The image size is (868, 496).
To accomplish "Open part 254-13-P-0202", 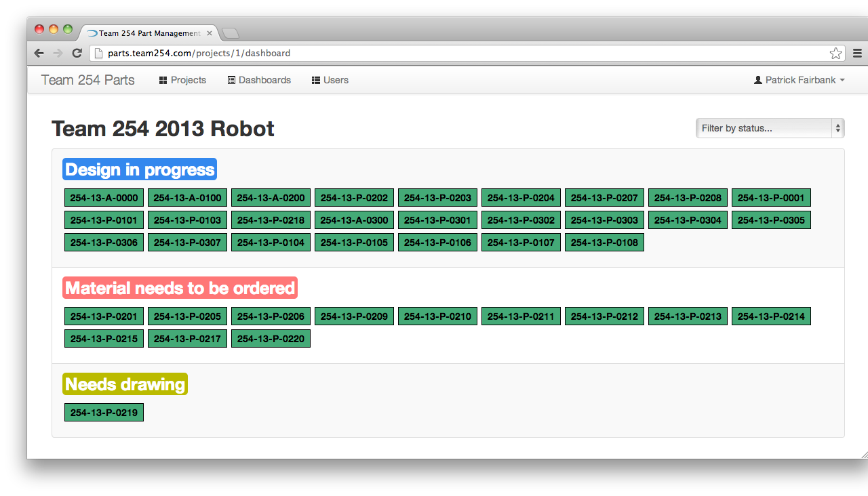I will click(354, 198).
